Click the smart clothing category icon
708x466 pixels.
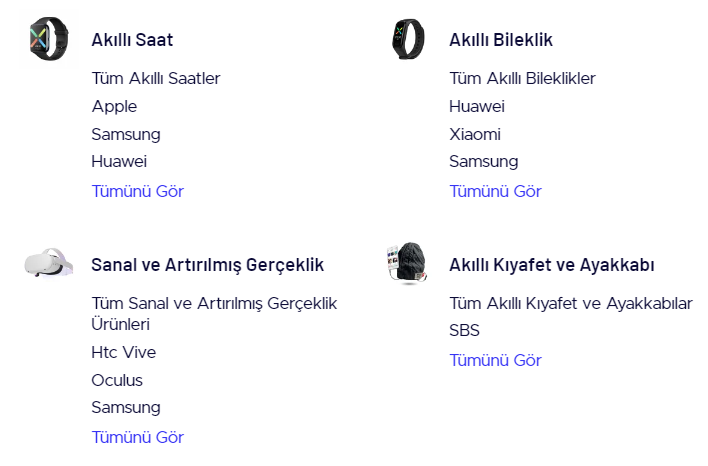point(406,263)
